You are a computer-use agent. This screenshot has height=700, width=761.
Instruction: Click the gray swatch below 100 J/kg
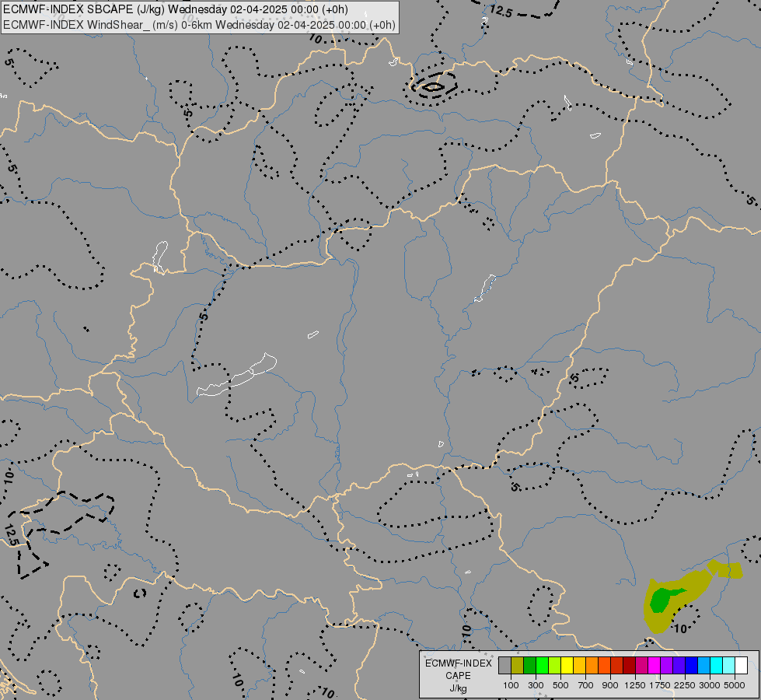point(504,665)
